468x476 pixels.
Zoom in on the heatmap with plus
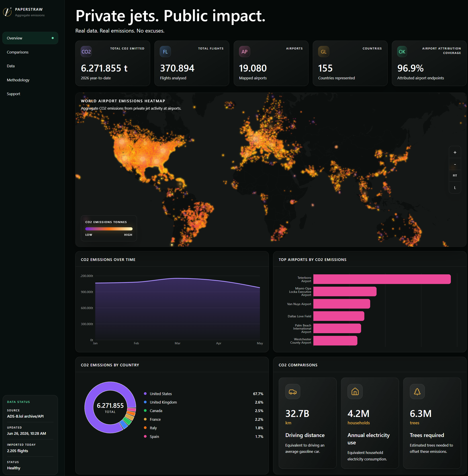(455, 152)
